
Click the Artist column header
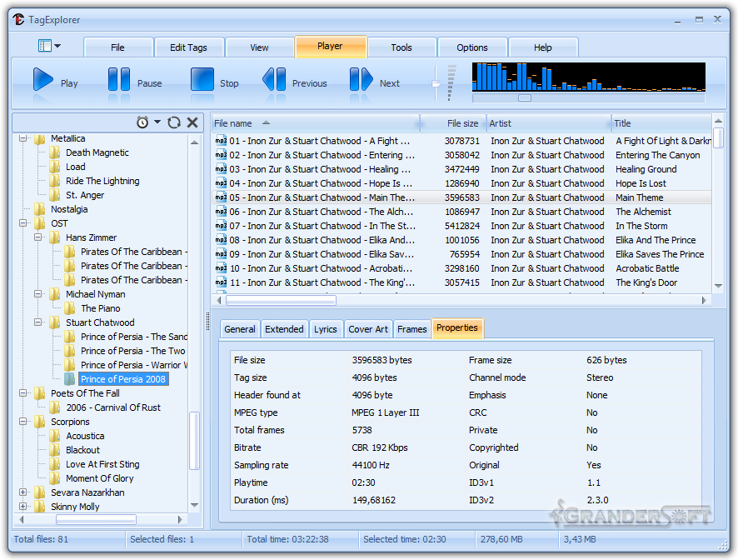[x=501, y=123]
